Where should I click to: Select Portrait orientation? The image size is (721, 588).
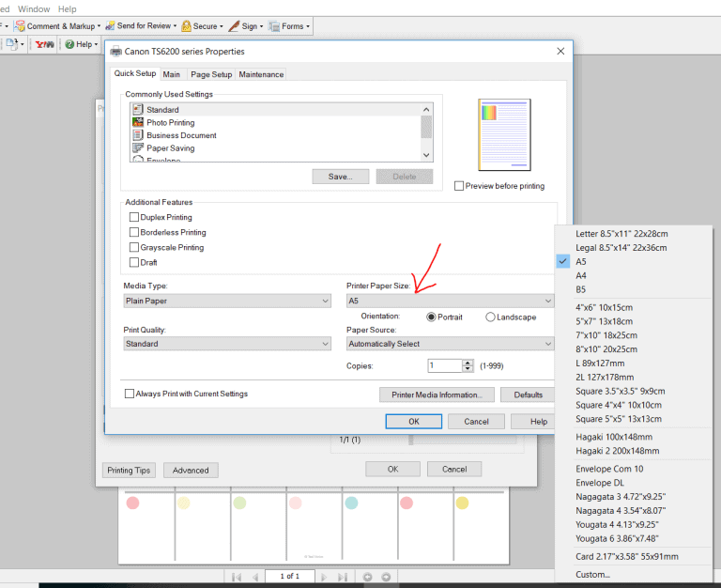[x=431, y=317]
